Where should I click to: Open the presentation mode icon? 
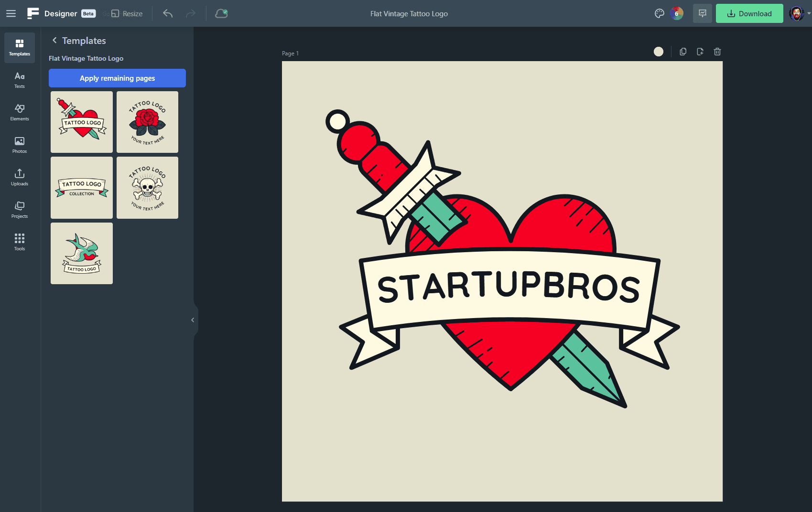click(703, 13)
